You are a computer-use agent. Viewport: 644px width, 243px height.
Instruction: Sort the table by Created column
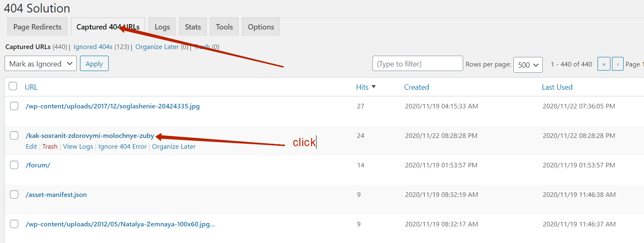416,87
